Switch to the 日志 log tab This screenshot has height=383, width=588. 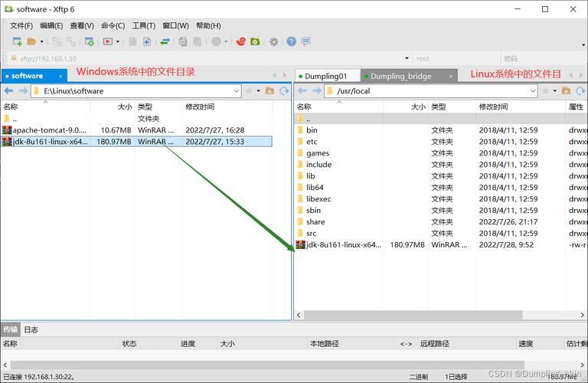point(31,329)
